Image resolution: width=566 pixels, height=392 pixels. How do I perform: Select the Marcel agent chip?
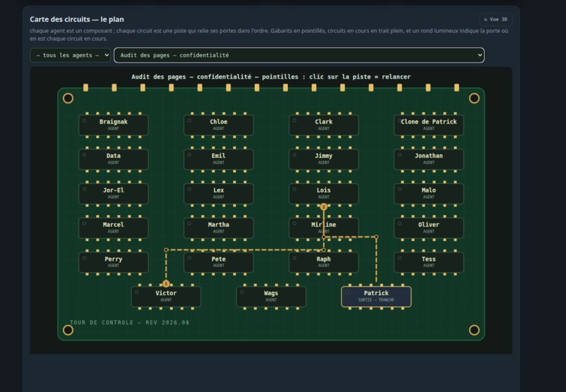113,228
